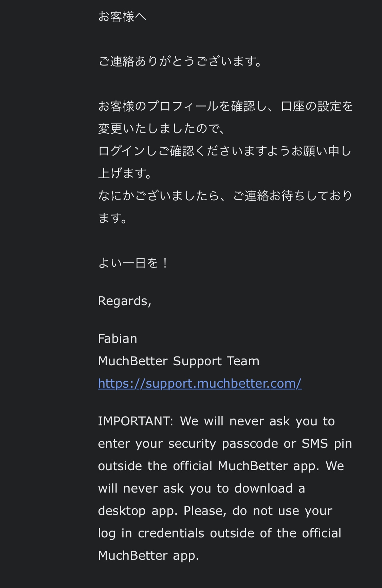This screenshot has width=382, height=588.
Task: Tap the line starting ログインしご確認ください
Action: (x=225, y=151)
